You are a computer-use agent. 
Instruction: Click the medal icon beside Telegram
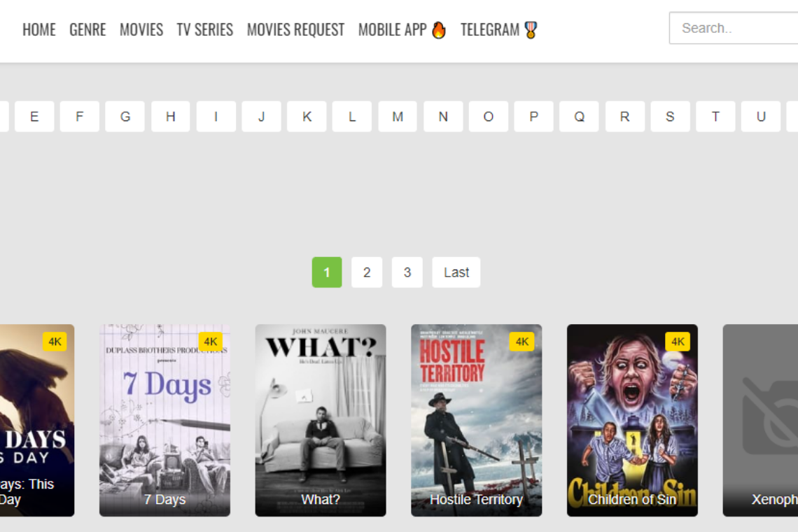(x=531, y=30)
